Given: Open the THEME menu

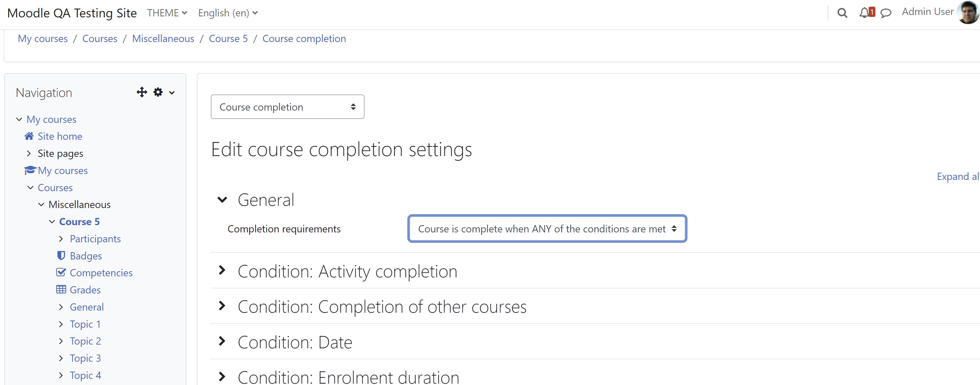Looking at the screenshot, I should pyautogui.click(x=167, y=13).
